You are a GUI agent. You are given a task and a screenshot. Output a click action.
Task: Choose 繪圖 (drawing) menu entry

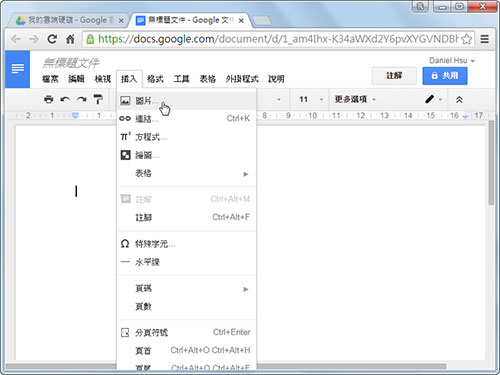click(x=186, y=155)
